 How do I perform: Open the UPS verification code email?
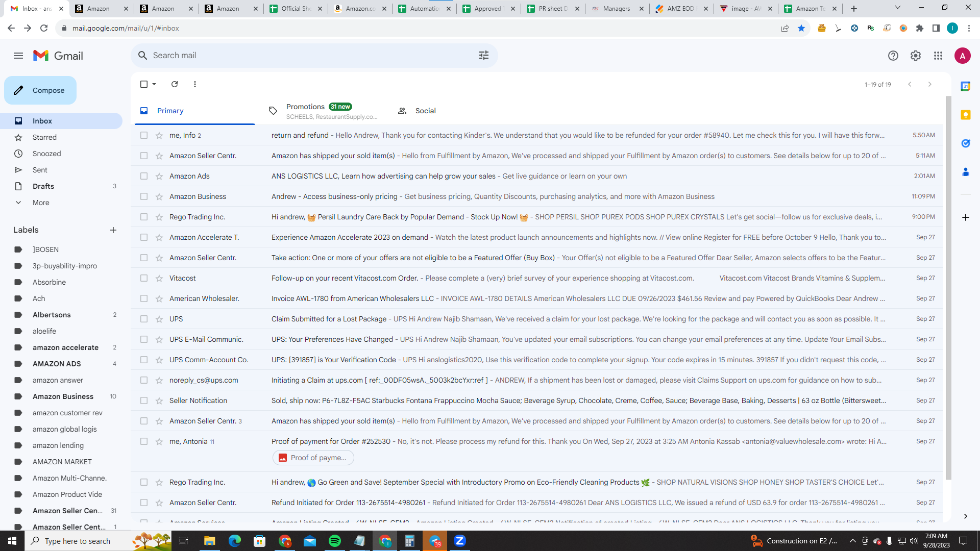click(x=537, y=360)
